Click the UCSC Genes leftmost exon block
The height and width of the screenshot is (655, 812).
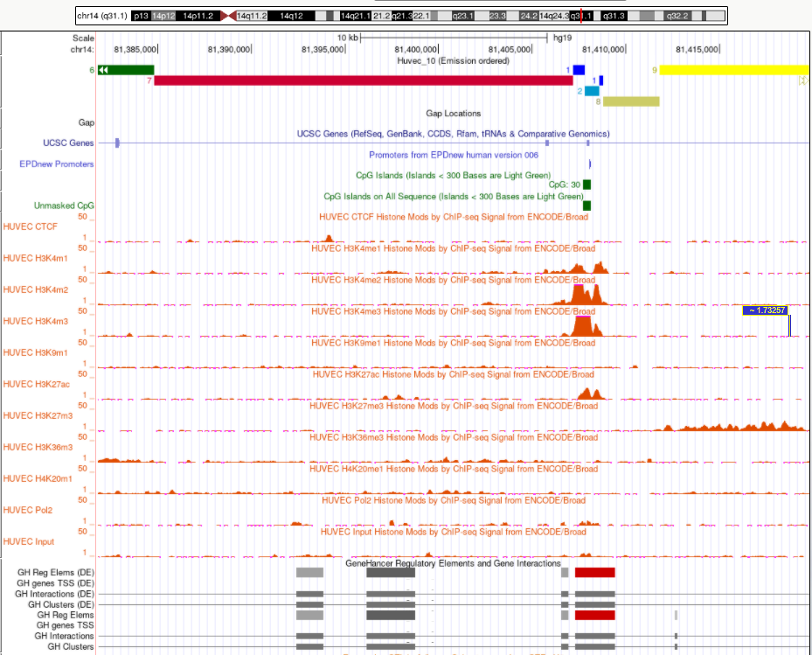click(117, 143)
